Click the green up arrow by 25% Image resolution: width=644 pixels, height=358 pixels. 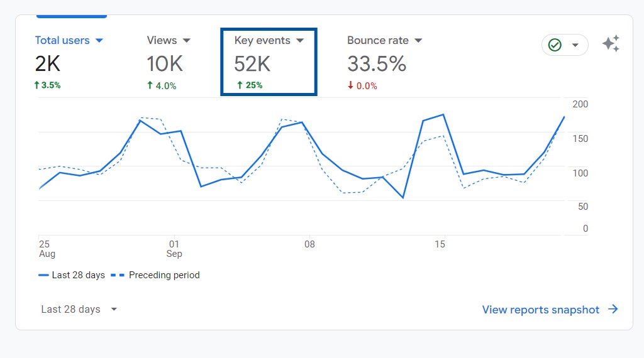click(x=240, y=85)
